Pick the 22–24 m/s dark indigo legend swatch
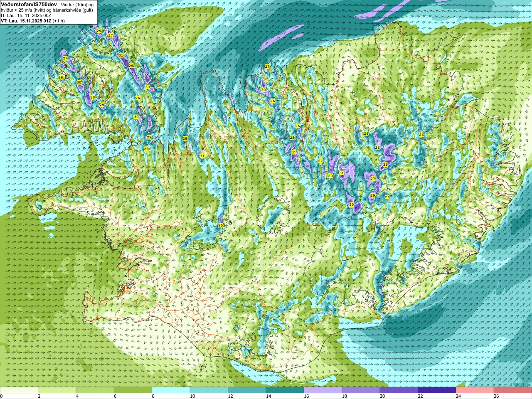This screenshot has width=532, height=399. [437, 390]
